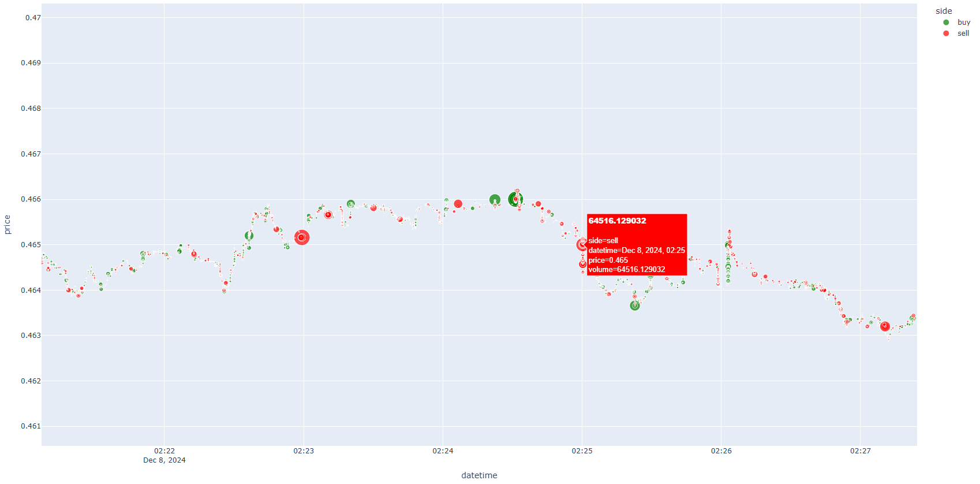This screenshot has width=980, height=484.
Task: Click the 'Dec 8, 2024' date label
Action: [x=164, y=460]
